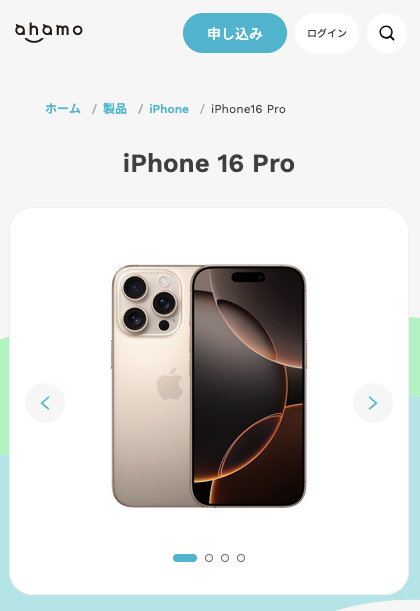The height and width of the screenshot is (611, 420).
Task: Click the Dynamic Island on phone screen
Action: click(x=248, y=277)
